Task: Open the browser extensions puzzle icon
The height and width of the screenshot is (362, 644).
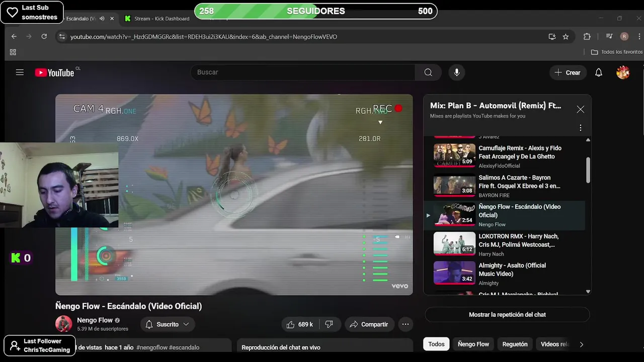Action: 587,37
